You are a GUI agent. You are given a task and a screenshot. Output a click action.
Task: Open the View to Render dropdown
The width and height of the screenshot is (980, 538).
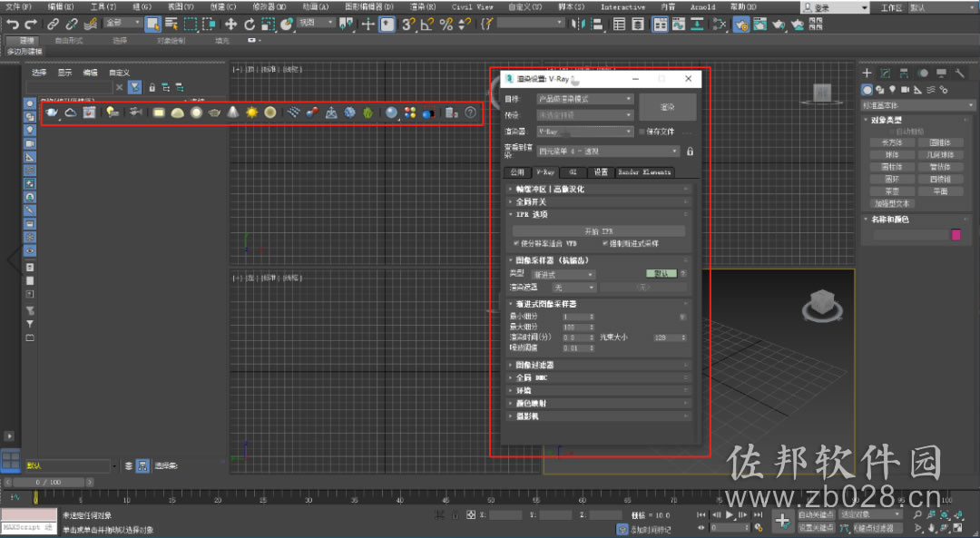click(607, 152)
